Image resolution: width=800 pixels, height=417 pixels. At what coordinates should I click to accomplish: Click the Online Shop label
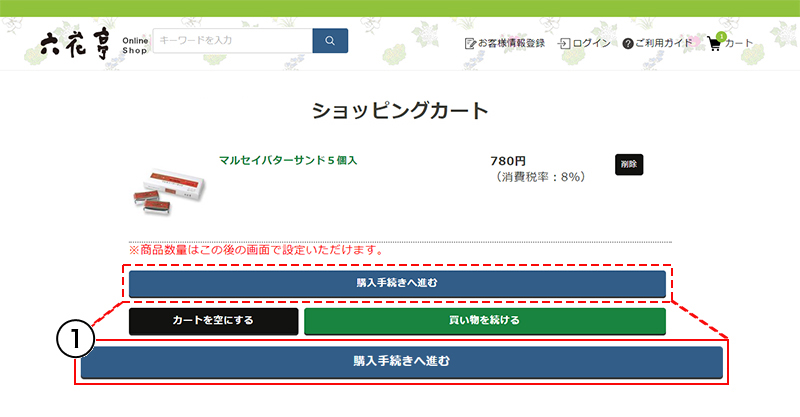pyautogui.click(x=135, y=45)
